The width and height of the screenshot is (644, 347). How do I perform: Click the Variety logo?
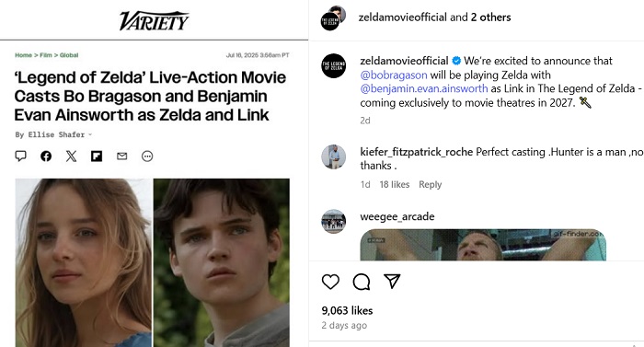coord(154,20)
